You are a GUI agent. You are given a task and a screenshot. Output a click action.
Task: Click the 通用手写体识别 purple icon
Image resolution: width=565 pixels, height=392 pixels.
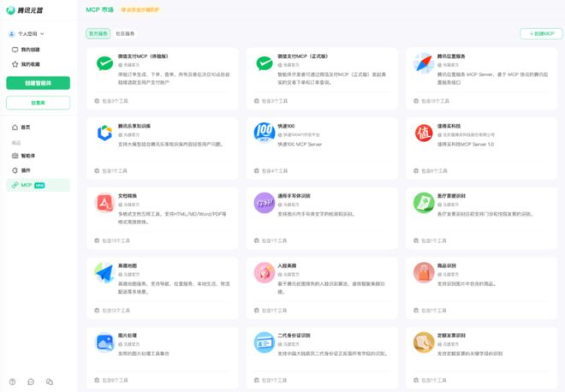point(265,203)
